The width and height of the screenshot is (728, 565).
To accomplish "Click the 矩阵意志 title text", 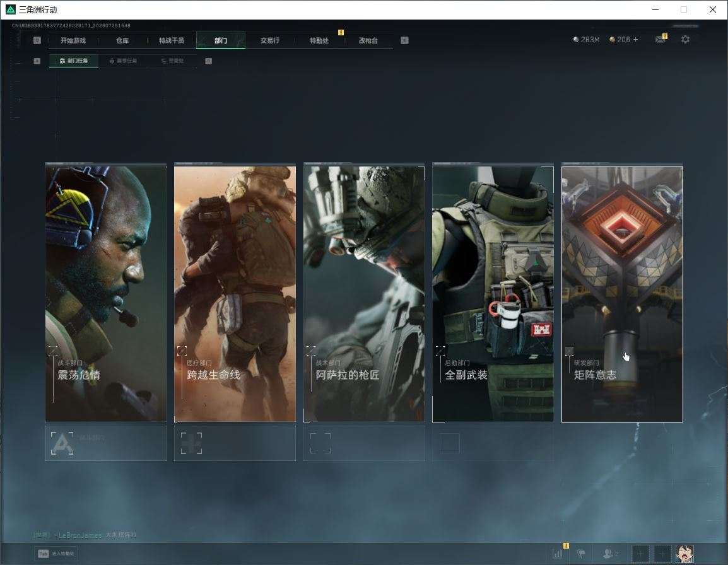I will coord(596,375).
